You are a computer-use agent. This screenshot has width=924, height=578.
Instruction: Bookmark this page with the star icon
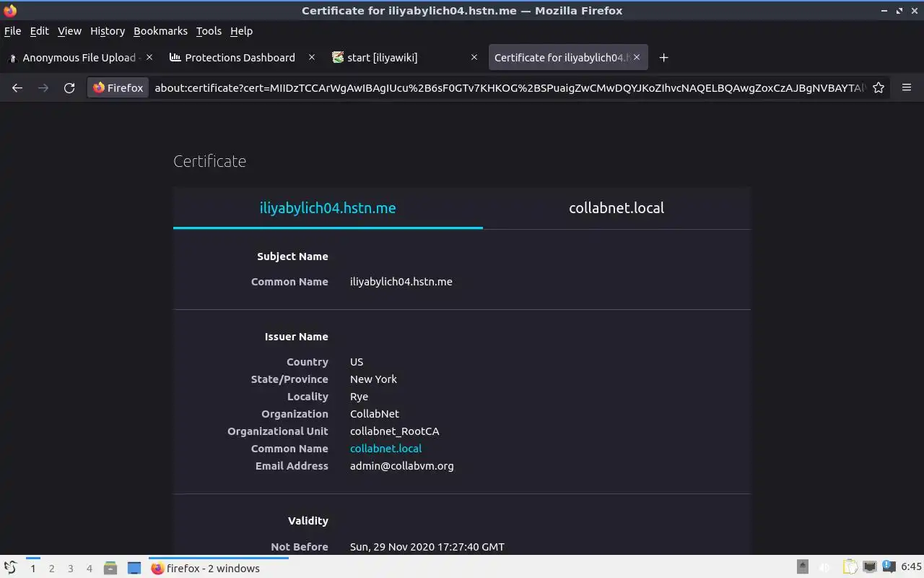879,88
